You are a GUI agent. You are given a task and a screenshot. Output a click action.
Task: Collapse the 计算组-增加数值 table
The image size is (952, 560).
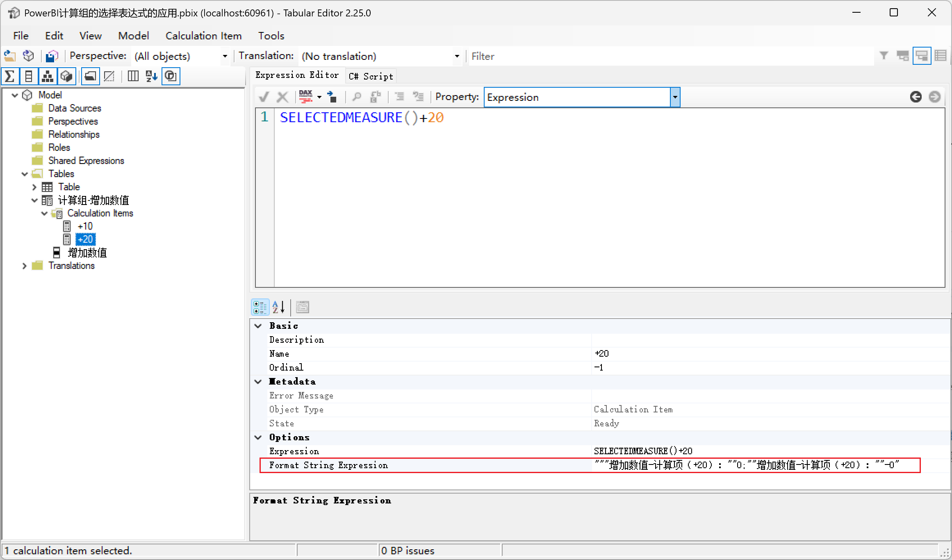coord(34,200)
